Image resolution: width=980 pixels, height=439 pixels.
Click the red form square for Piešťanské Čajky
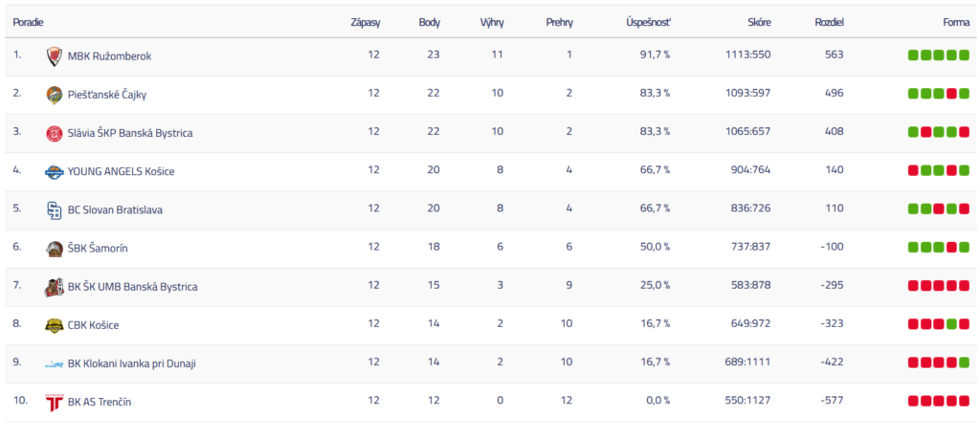click(951, 94)
